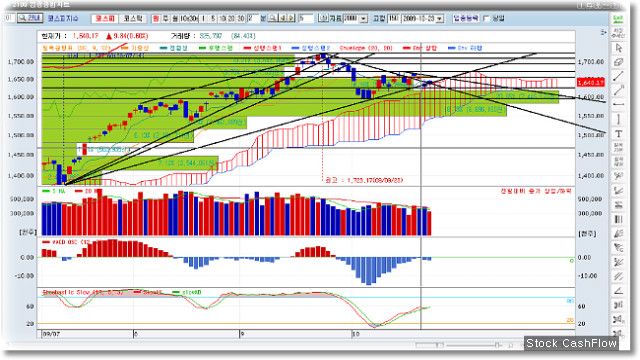Click the 09/07 date label on time axis
This screenshot has height=360, width=640.
(x=51, y=334)
